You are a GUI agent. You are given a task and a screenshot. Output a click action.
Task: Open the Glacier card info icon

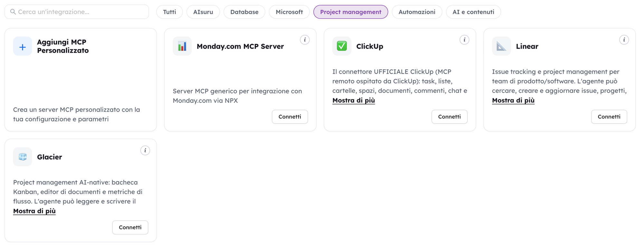tap(145, 150)
